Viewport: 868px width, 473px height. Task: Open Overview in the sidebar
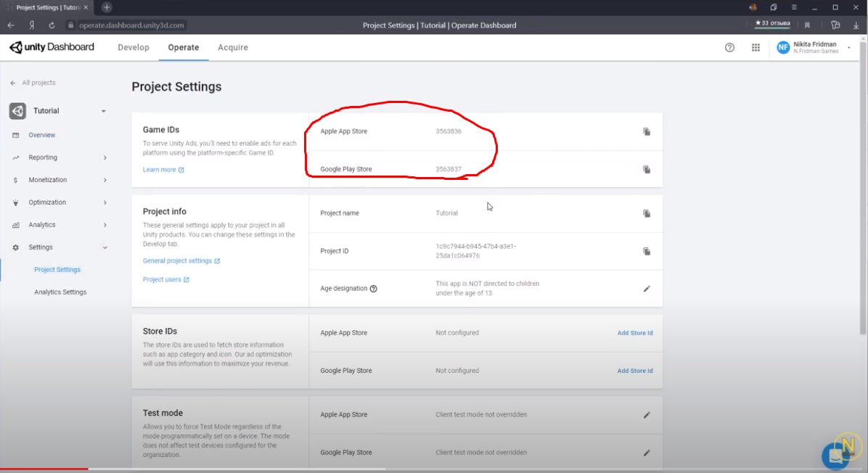[x=41, y=135]
